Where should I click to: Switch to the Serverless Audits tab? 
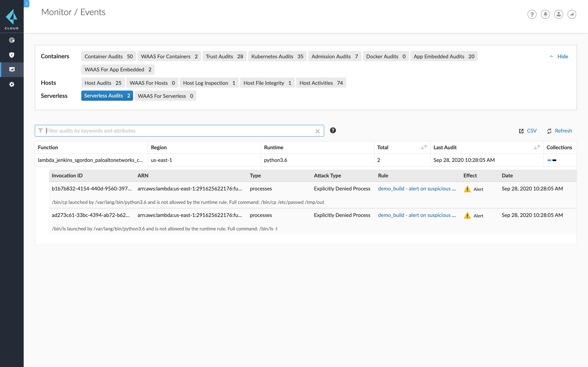(x=107, y=95)
